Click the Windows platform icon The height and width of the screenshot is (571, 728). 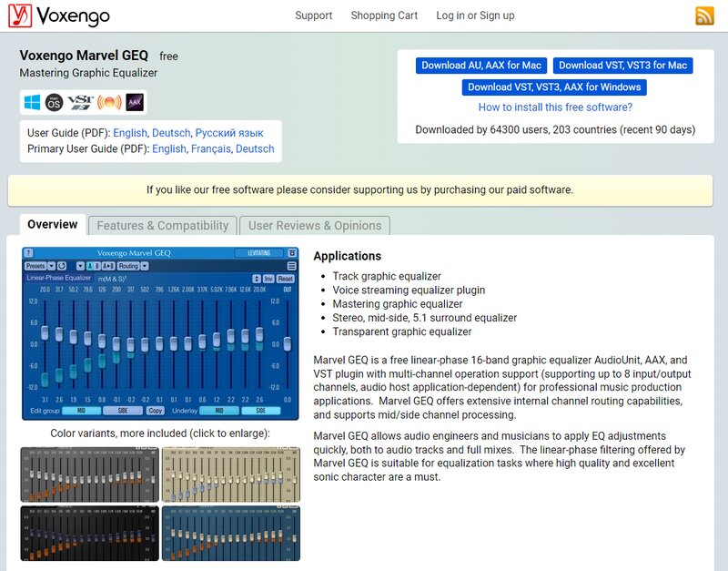[32, 102]
